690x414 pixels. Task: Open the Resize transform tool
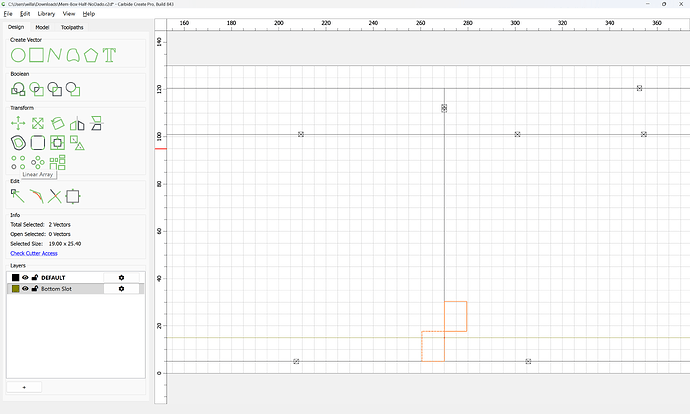(x=38, y=123)
